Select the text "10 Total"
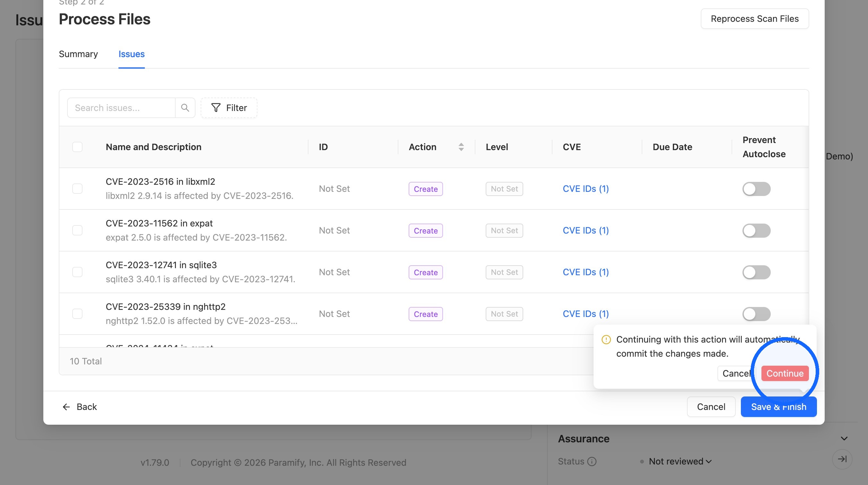Viewport: 868px width, 485px height. click(x=86, y=362)
